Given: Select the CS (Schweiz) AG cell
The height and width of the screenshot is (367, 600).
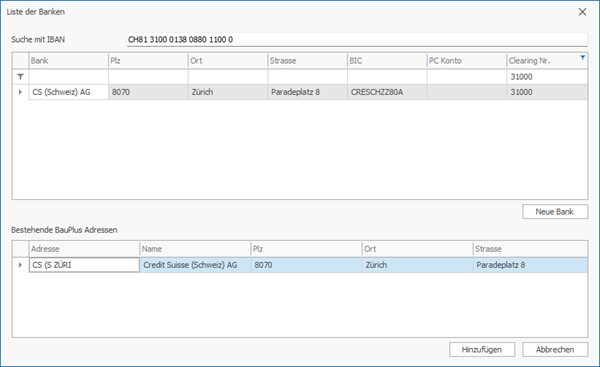Looking at the screenshot, I should (68, 92).
